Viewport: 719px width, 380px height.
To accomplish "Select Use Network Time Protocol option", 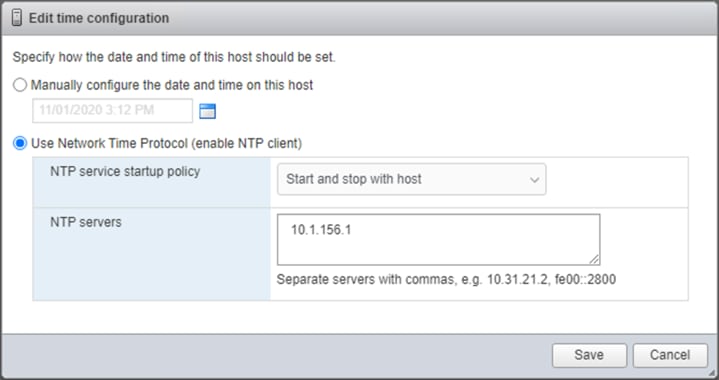I will [20, 143].
